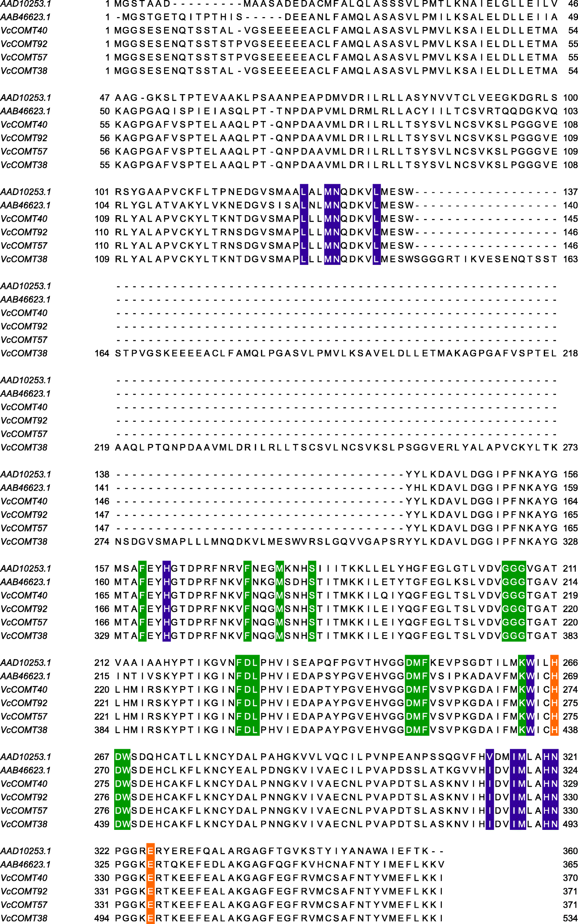Click the AAD10253.1 label in the row starting at 322

(x=26, y=851)
